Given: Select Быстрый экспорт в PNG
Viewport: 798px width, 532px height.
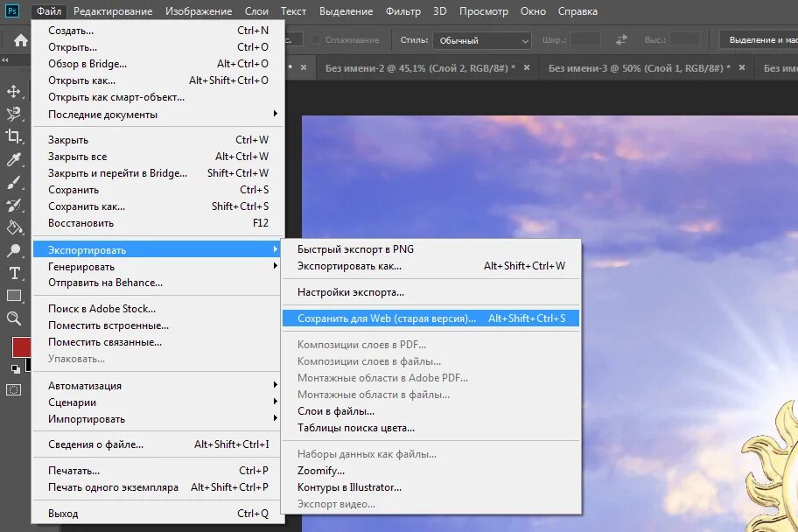Looking at the screenshot, I should 431,249.
